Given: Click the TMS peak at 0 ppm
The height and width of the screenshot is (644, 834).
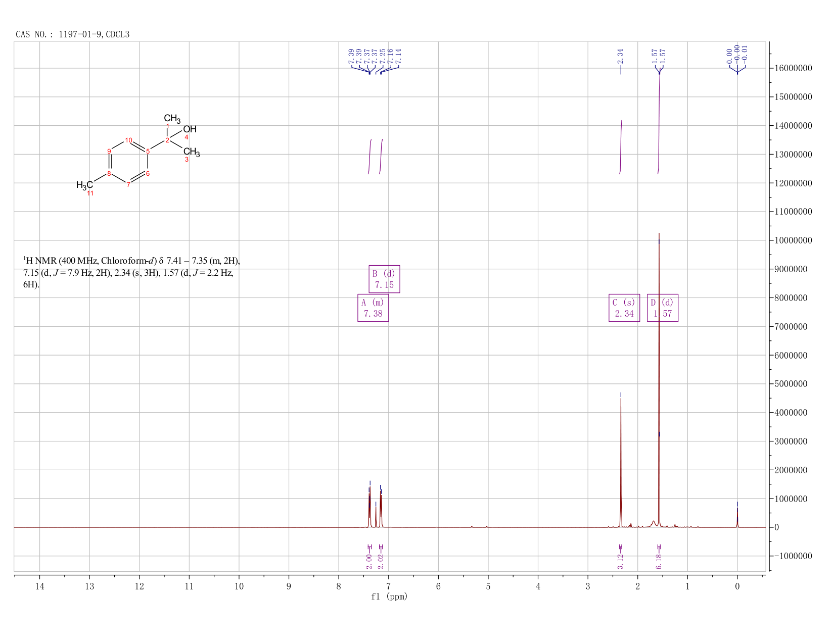Looking at the screenshot, I should [737, 518].
